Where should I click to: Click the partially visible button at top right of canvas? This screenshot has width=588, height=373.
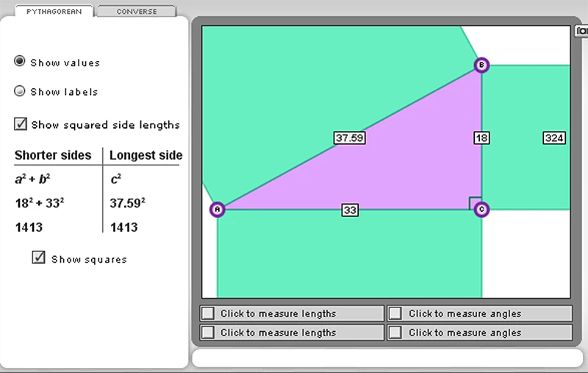[581, 31]
